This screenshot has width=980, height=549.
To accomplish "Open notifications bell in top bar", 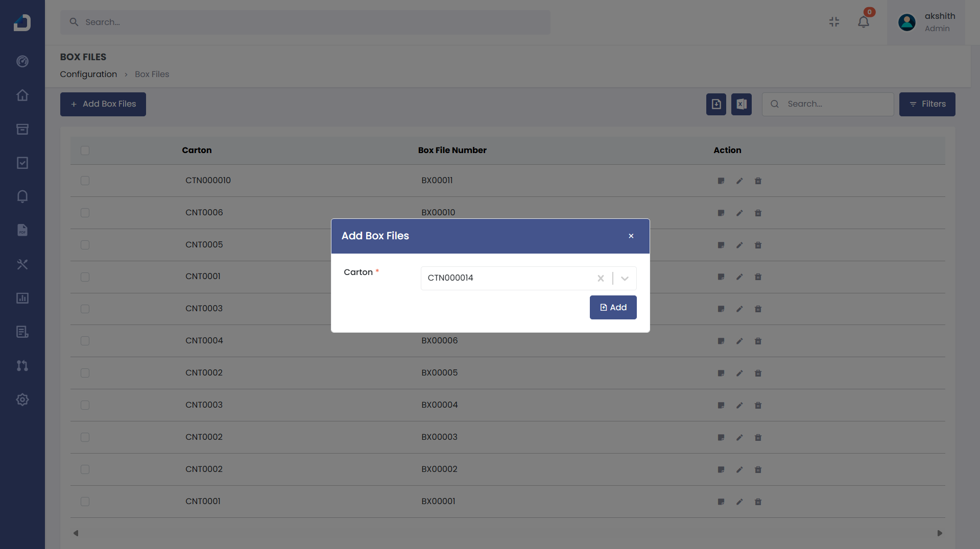I will coord(864,22).
